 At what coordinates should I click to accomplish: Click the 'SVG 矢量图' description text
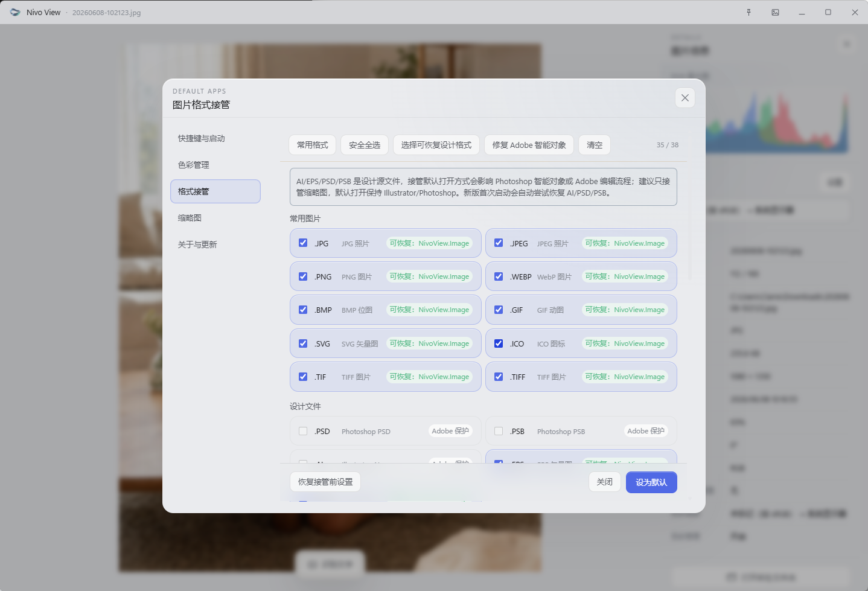pos(360,343)
